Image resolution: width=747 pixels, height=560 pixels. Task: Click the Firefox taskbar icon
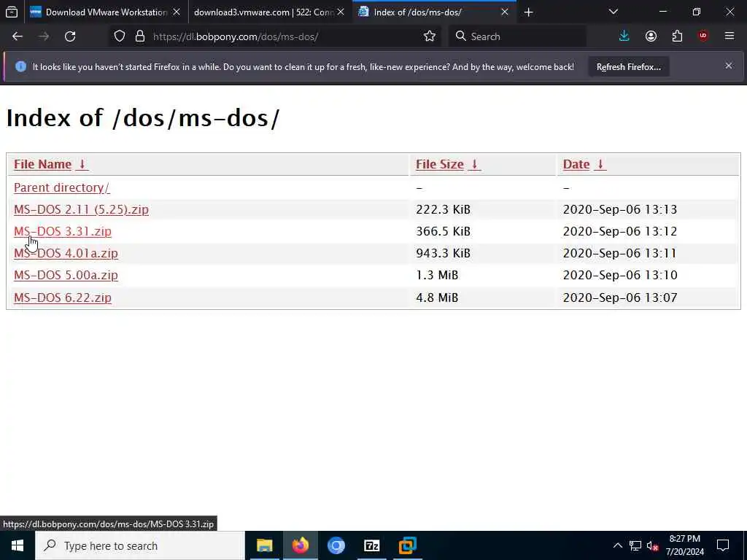coord(300,545)
